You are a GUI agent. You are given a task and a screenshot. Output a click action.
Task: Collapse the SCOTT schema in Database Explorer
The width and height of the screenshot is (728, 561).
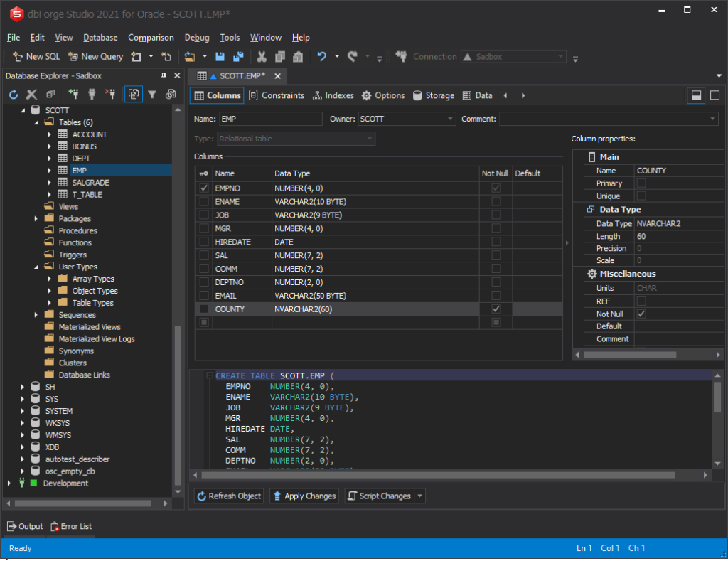24,109
